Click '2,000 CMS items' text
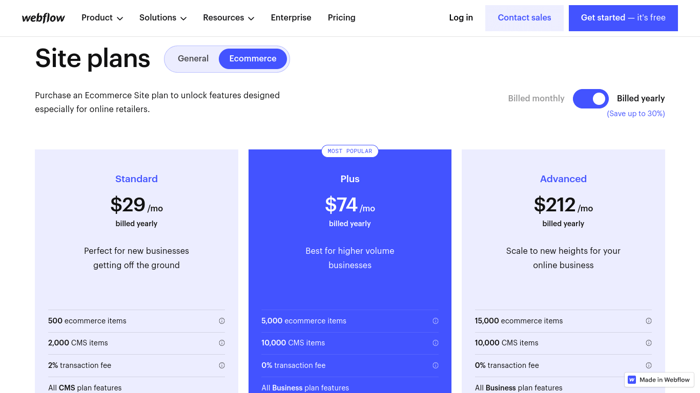This screenshot has width=700, height=393. [x=78, y=343]
